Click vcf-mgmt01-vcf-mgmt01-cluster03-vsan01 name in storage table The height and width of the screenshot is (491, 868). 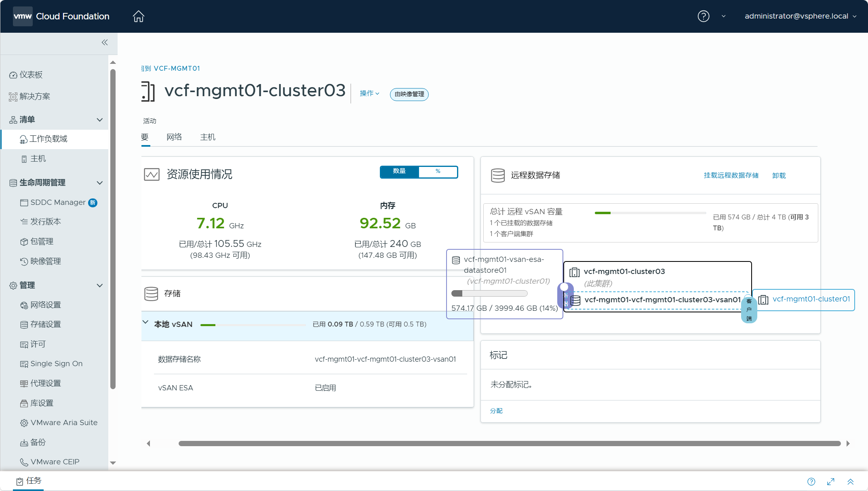point(385,359)
